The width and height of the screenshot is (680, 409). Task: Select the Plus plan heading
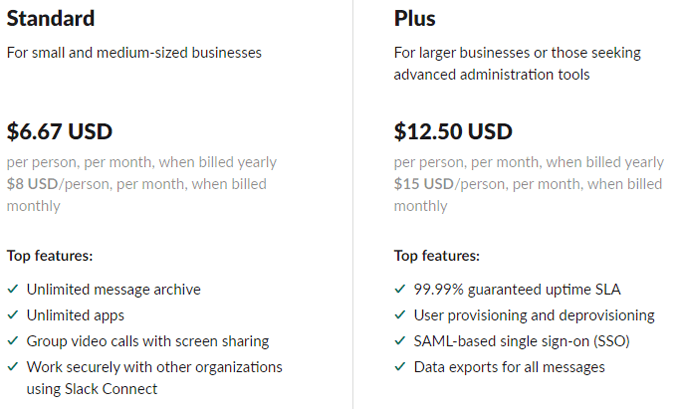[415, 19]
